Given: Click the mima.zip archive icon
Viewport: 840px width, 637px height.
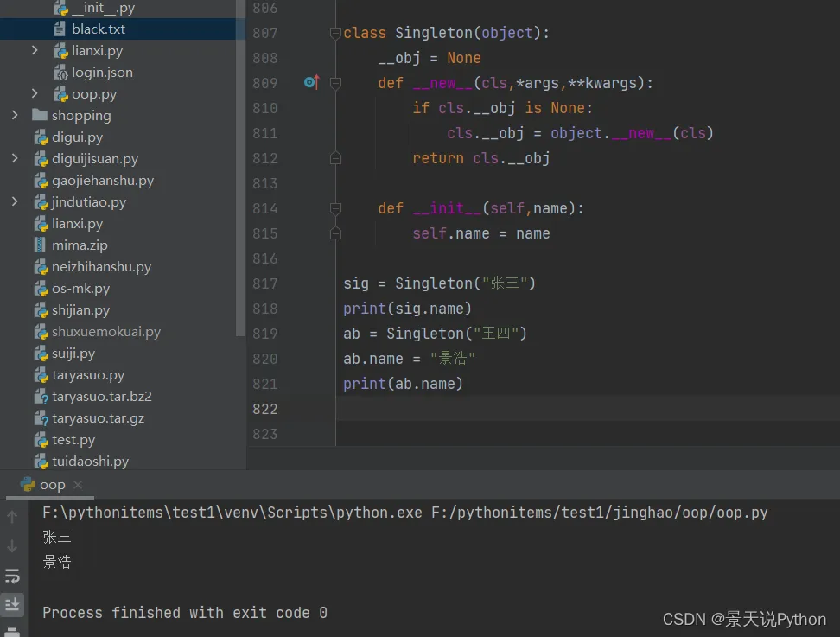Looking at the screenshot, I should [x=41, y=245].
